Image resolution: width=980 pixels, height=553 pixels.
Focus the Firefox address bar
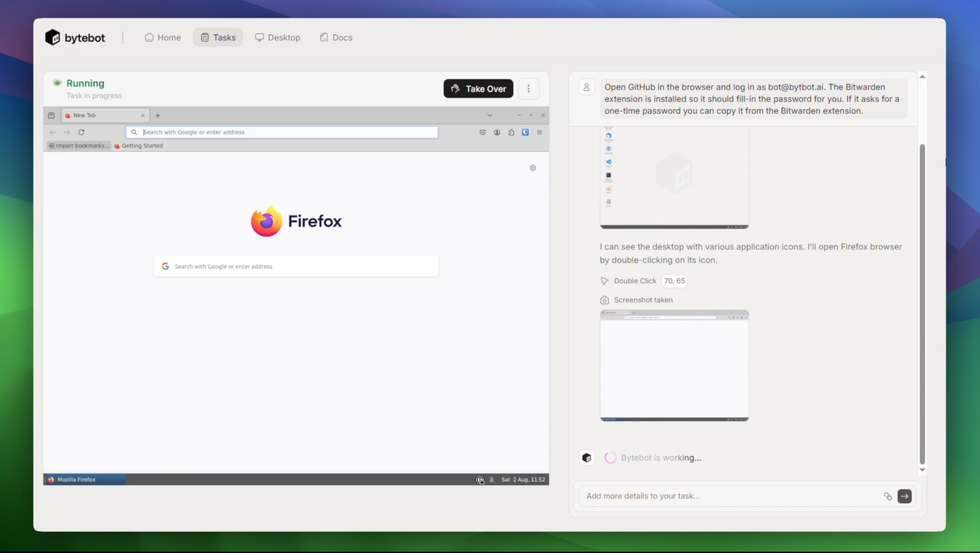point(282,132)
